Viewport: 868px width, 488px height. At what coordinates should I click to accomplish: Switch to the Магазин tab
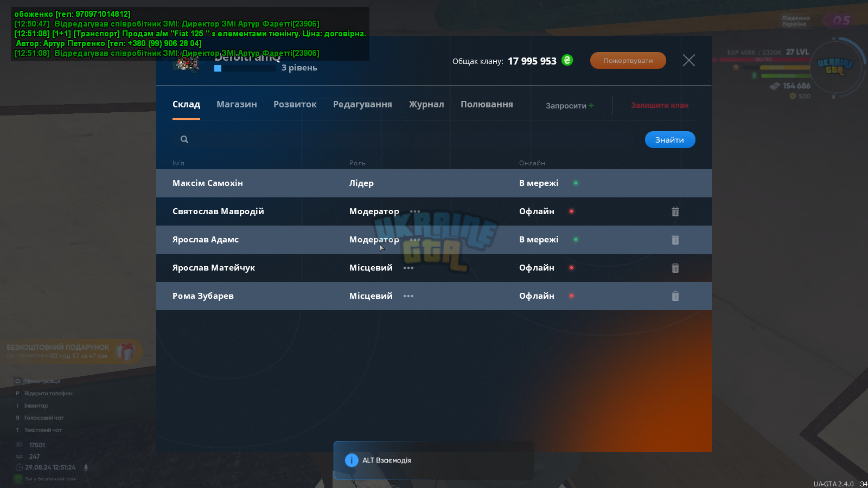click(237, 104)
